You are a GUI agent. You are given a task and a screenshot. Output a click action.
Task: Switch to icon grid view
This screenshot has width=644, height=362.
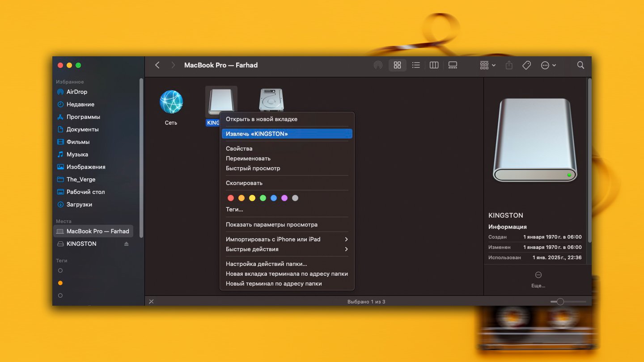[x=397, y=65]
